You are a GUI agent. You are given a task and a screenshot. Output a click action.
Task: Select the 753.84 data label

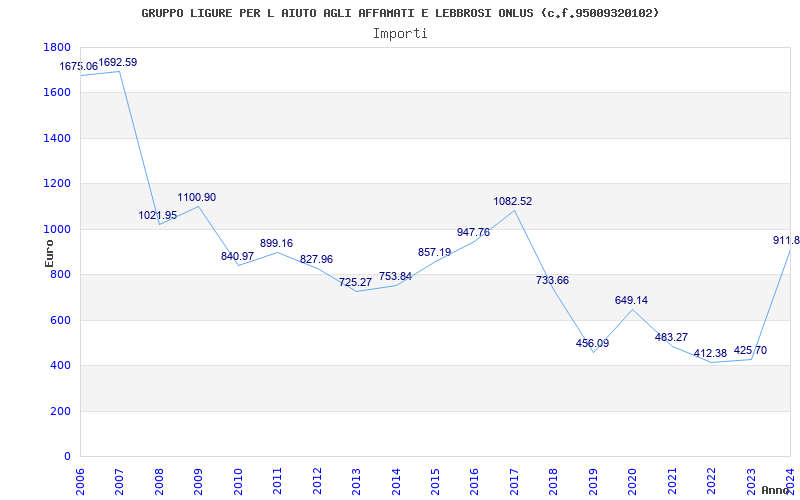click(x=395, y=277)
